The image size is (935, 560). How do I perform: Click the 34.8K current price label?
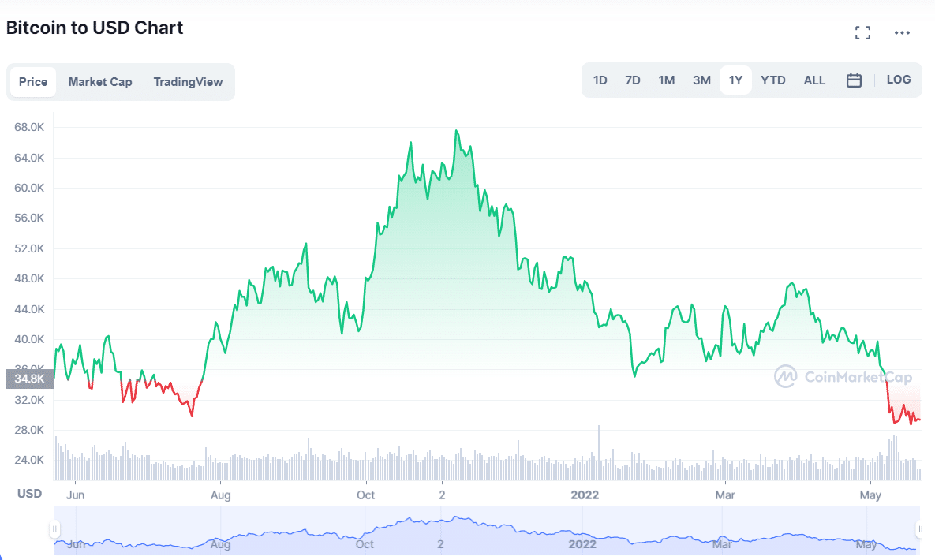point(29,379)
